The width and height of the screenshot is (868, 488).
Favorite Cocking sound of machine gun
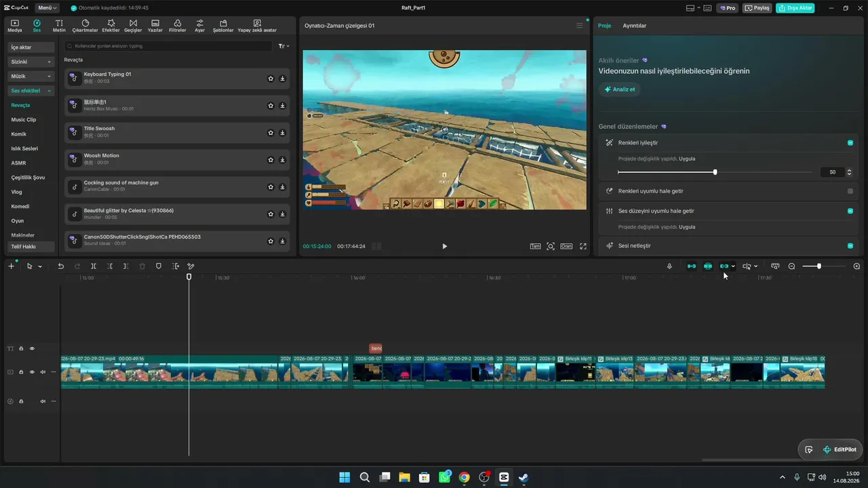271,187
